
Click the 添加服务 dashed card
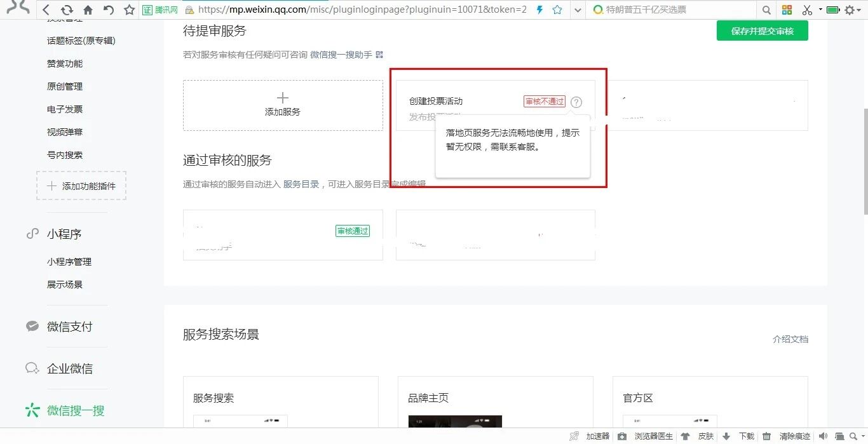[283, 105]
